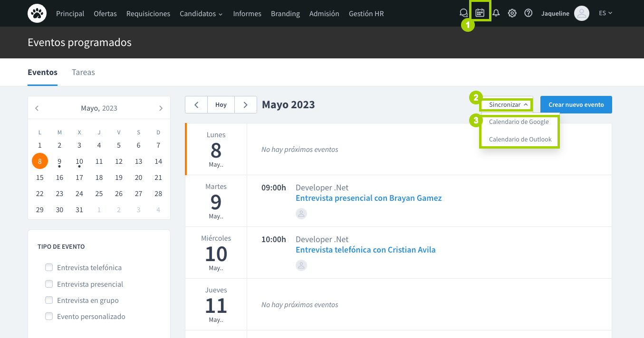Select day 16 in the mini calendar
Viewport: 644px width, 338px height.
pos(59,178)
